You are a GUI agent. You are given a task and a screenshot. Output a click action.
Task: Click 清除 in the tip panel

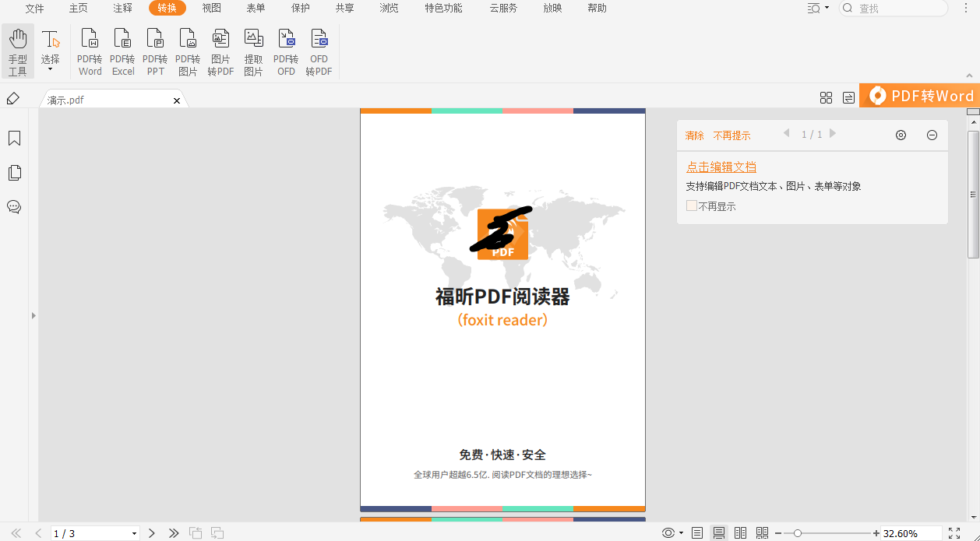[694, 135]
